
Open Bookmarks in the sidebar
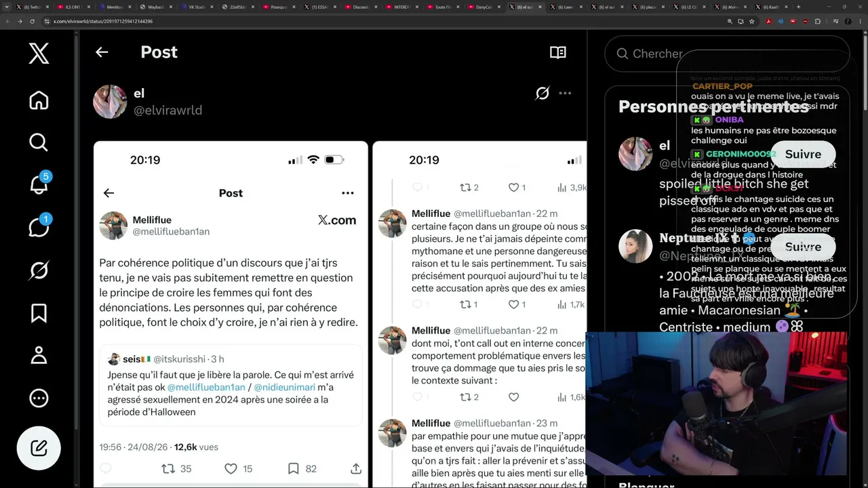point(39,313)
